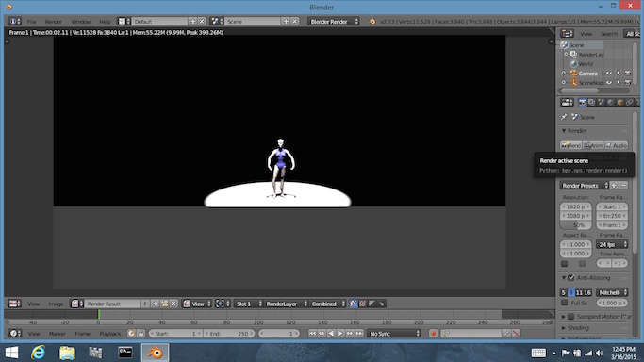Open the RenderLayer dropdown
This screenshot has height=362, width=644.
tap(286, 304)
